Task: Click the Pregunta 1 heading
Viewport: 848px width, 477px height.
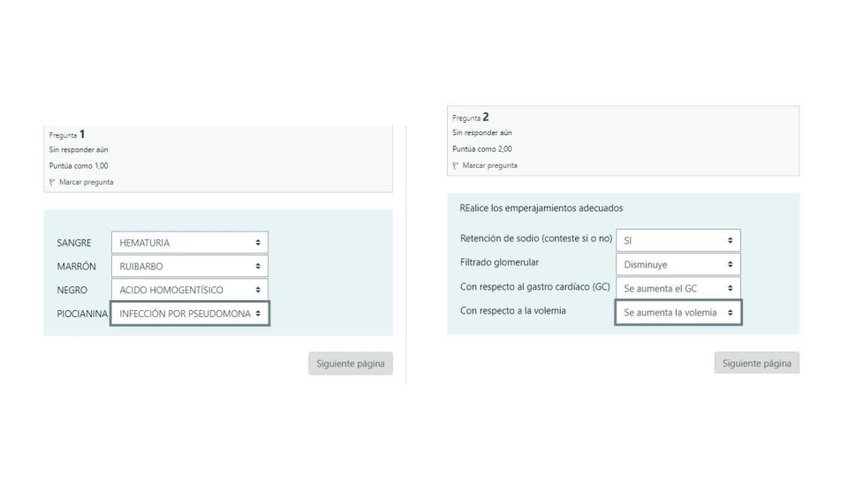Action: 67,134
